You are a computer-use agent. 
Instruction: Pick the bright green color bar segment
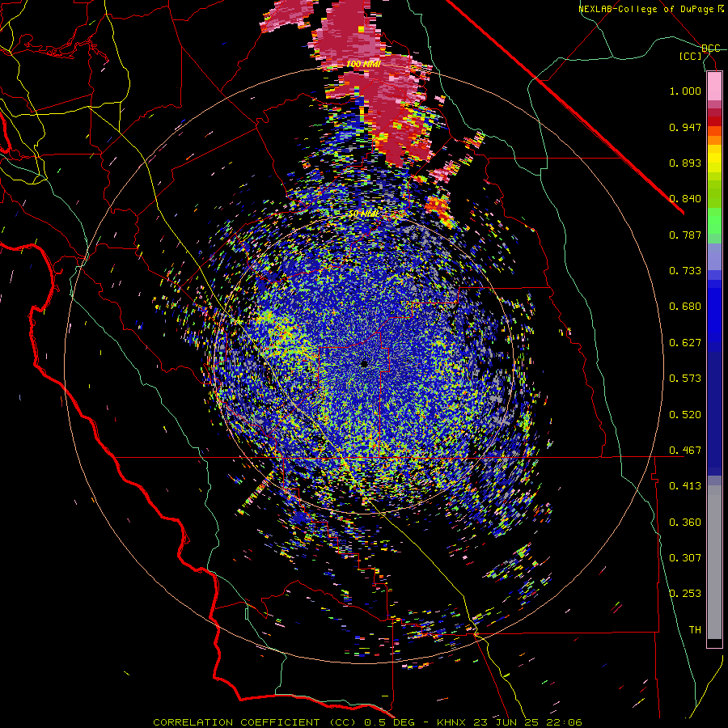tap(714, 221)
